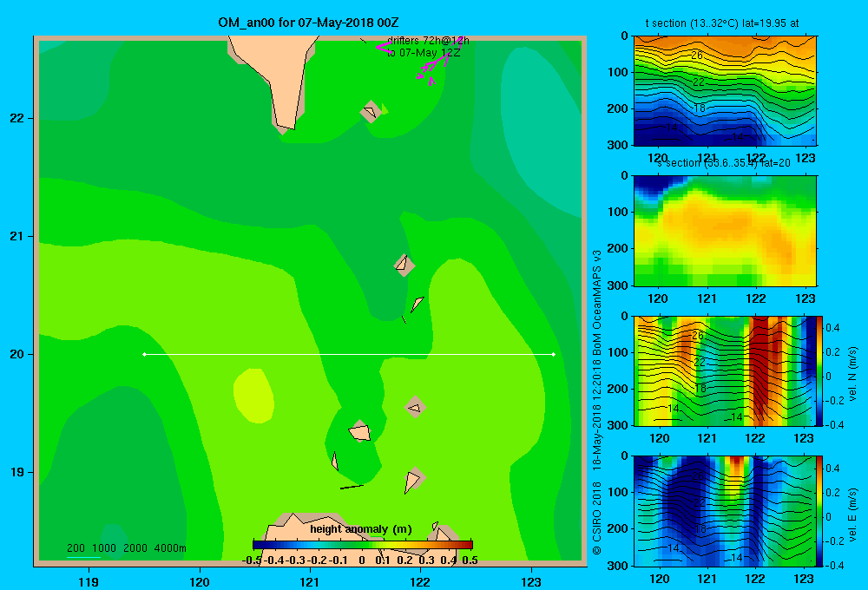Click the left endpoint of the white section line
Screen dimensions: 868x590
[144, 354]
